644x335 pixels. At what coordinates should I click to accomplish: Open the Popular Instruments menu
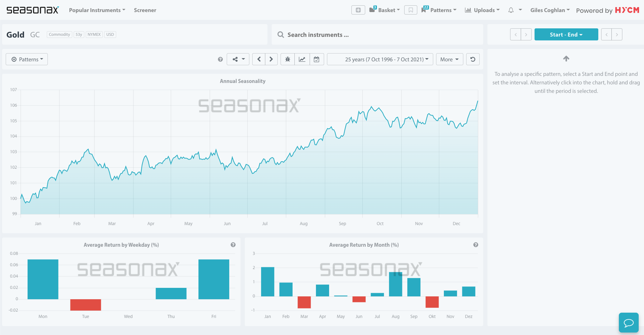click(97, 10)
